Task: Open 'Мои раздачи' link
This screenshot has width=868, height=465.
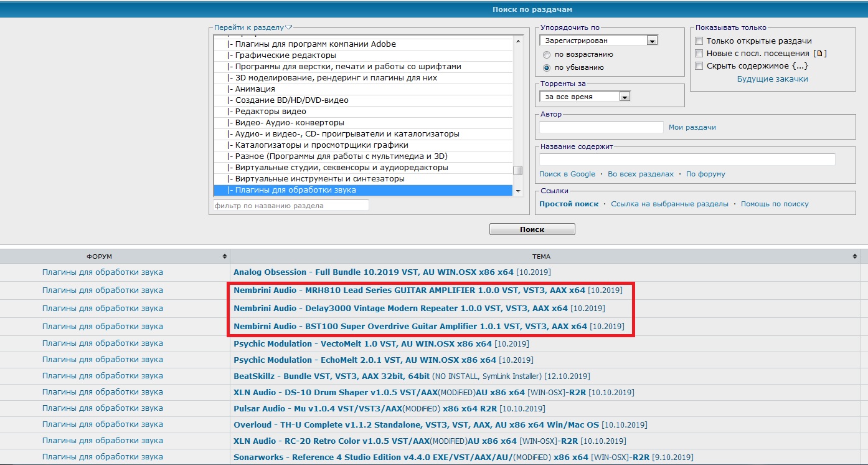Action: coord(692,127)
